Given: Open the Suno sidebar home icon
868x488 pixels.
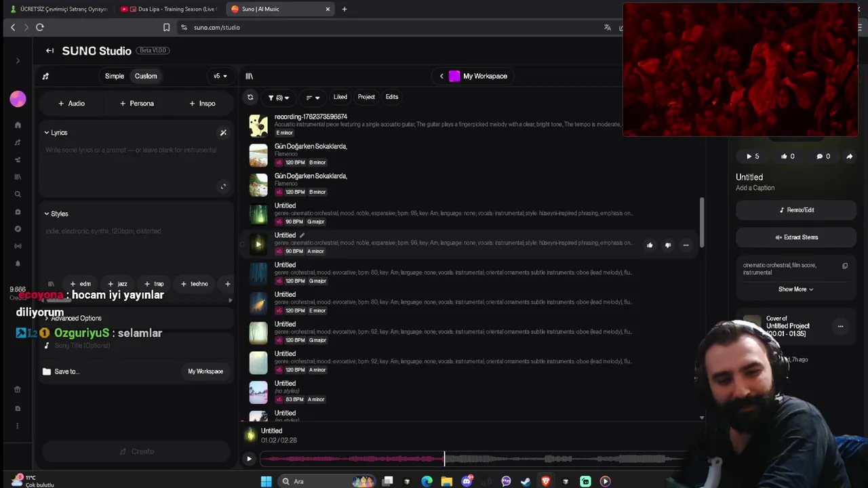Looking at the screenshot, I should (x=18, y=125).
